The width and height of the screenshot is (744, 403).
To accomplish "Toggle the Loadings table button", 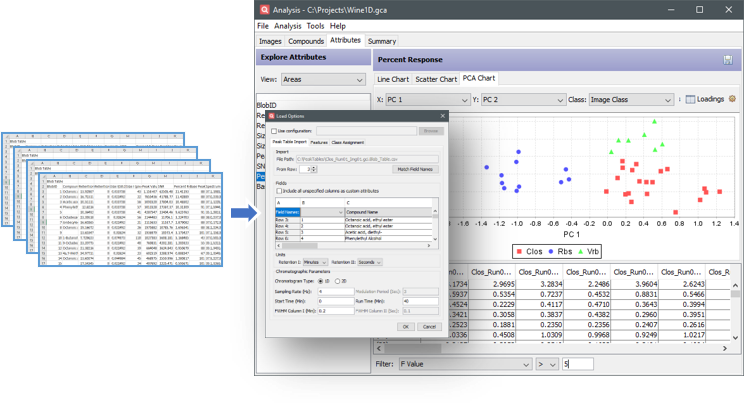I will 705,99.
